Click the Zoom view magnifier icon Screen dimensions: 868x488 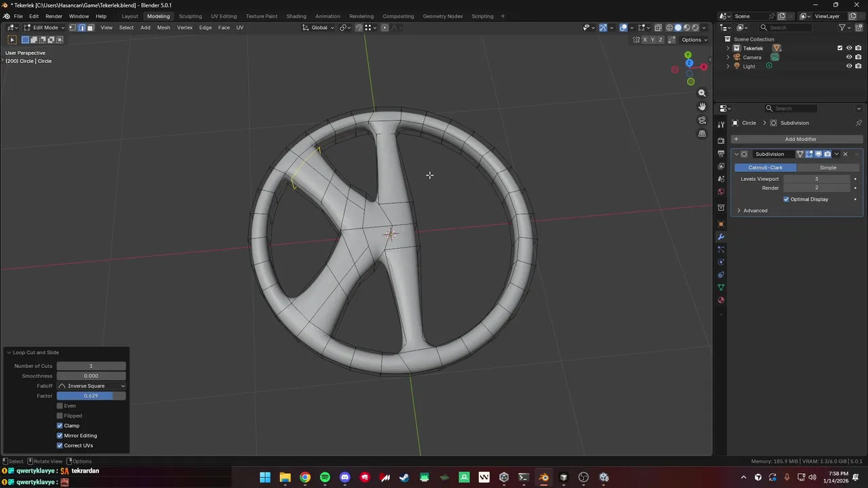tap(702, 93)
